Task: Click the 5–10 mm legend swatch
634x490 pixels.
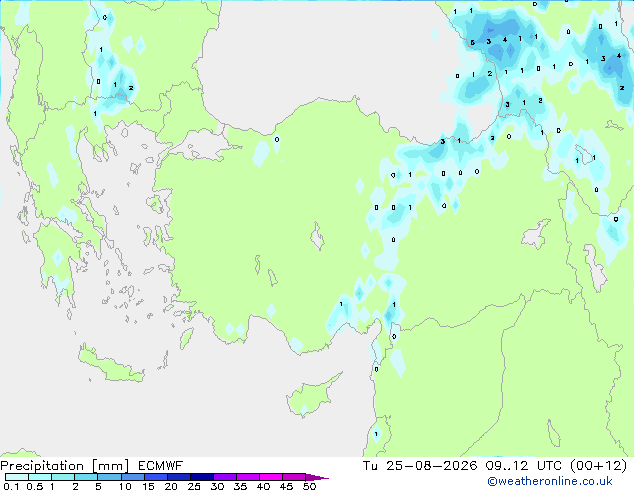Action: tap(109, 477)
